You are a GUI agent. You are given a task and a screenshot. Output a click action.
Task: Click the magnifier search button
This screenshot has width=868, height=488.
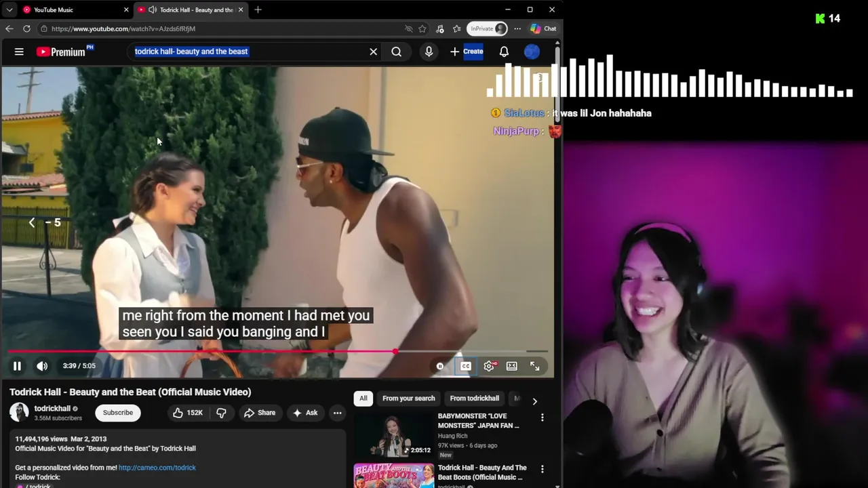point(396,52)
